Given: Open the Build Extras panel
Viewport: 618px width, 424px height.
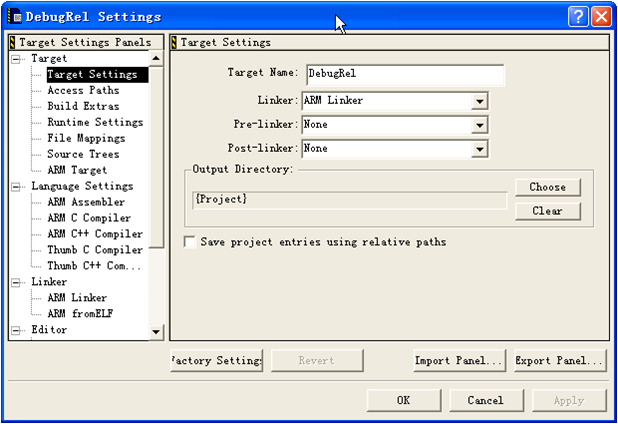Looking at the screenshot, I should click(83, 106).
